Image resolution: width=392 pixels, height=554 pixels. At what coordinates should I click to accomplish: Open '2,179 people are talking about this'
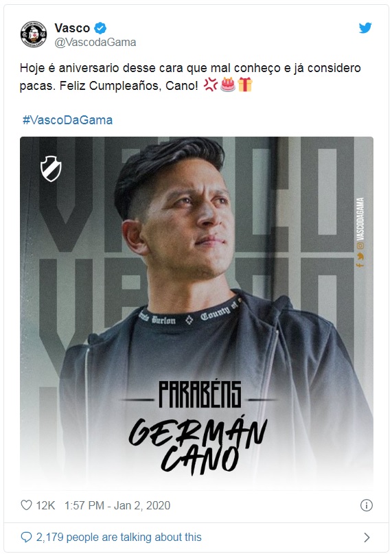(119, 537)
